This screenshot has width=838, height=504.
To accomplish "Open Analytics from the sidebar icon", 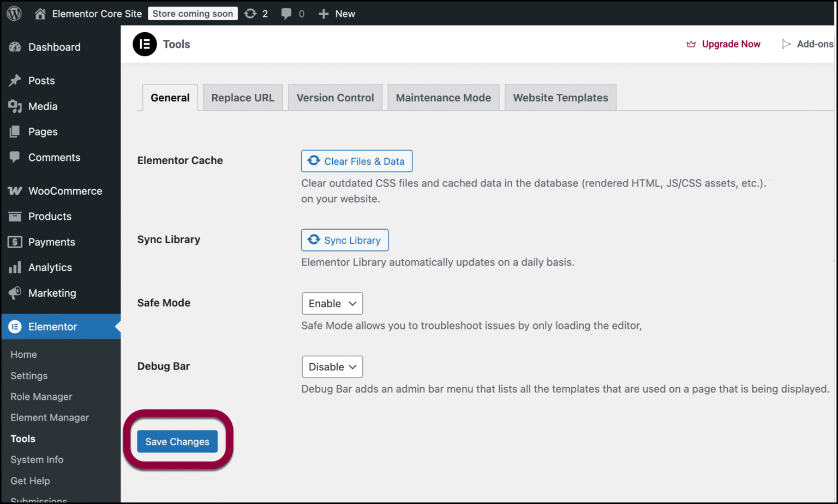I will 15,267.
